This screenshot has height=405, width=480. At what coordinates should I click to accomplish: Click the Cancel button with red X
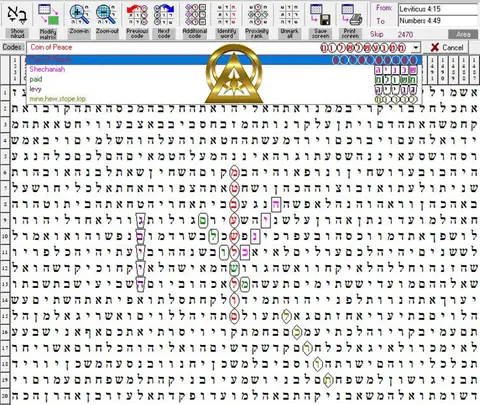(x=446, y=47)
